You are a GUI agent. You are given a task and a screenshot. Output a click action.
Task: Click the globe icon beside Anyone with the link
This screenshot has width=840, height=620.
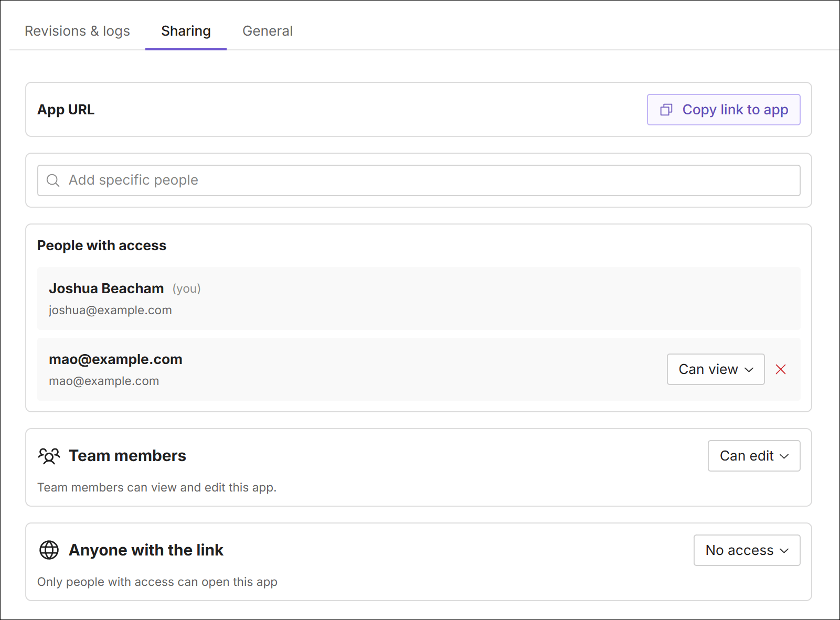[x=49, y=550]
